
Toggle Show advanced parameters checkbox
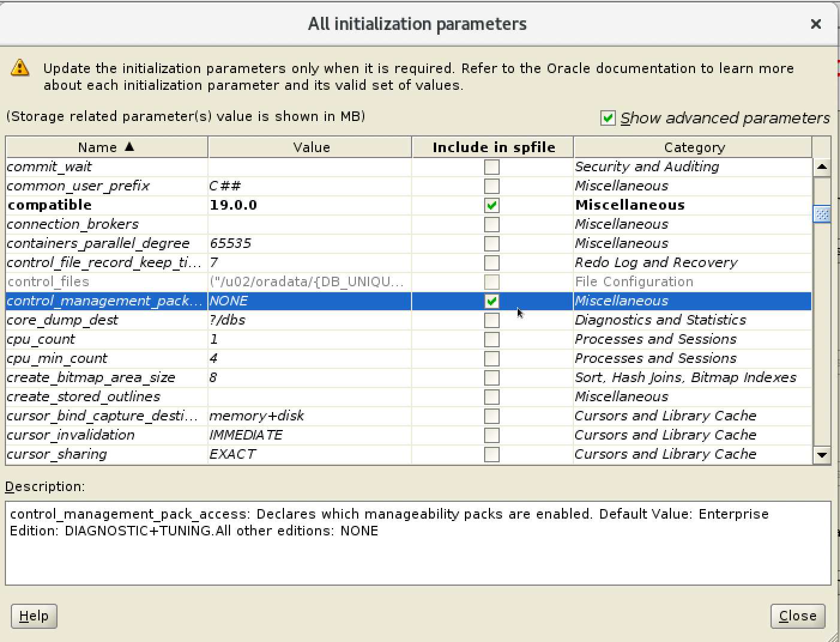point(608,118)
